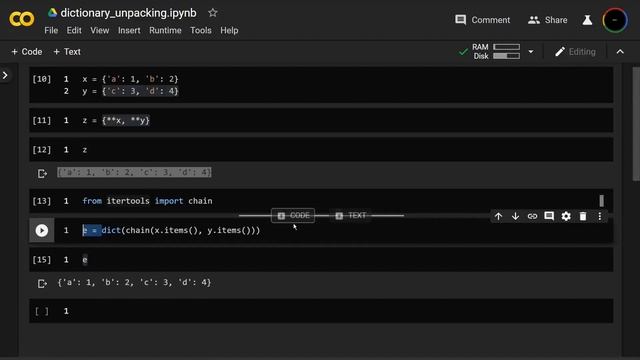This screenshot has height=360, width=640.
Task: Click the vertical scrollbar thumb
Action: click(636, 124)
